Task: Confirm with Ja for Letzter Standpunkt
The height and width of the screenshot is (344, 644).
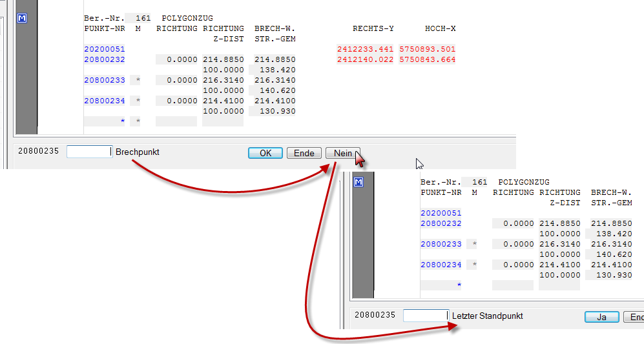Action: [x=601, y=317]
